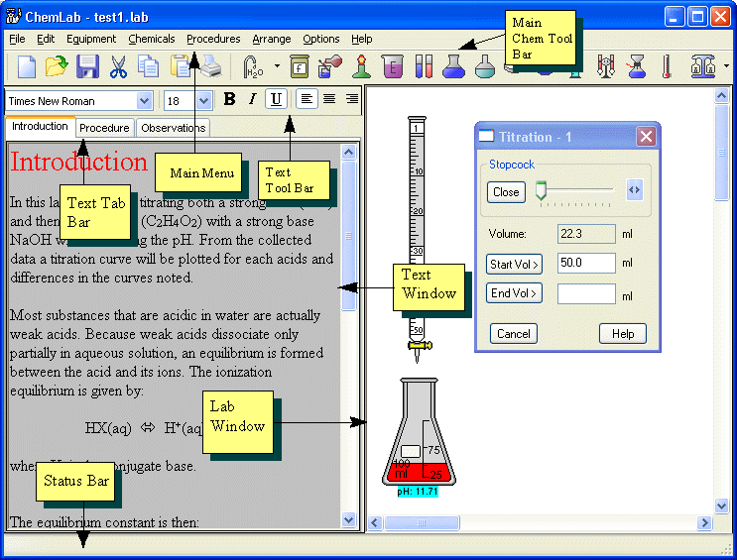Switch to the Observations tab
This screenshot has height=560, width=737.
[173, 128]
